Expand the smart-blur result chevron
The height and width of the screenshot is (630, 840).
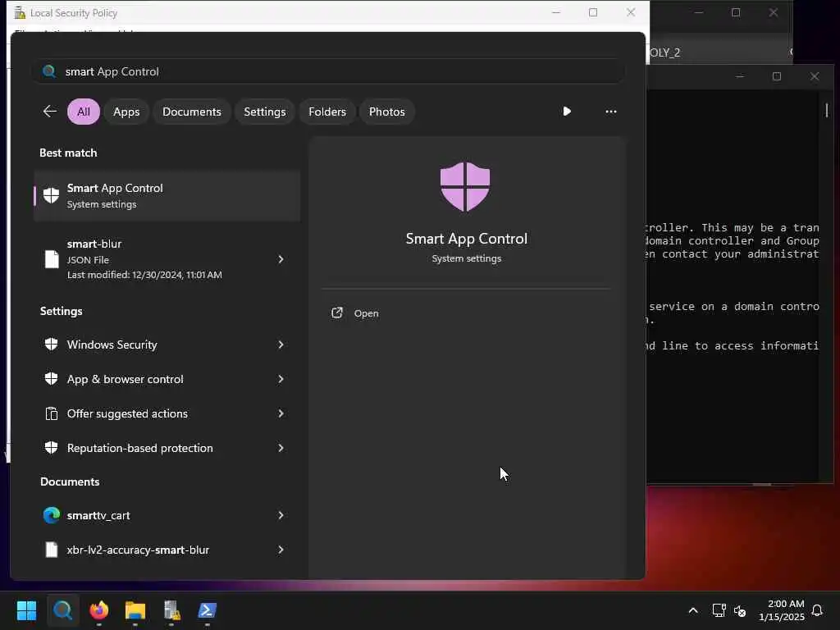(x=281, y=259)
